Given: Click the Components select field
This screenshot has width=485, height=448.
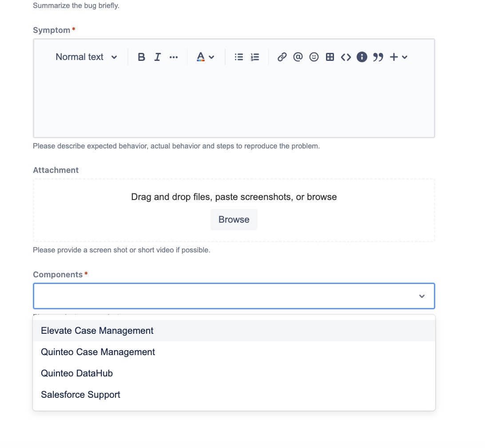Looking at the screenshot, I should pyautogui.click(x=234, y=296).
